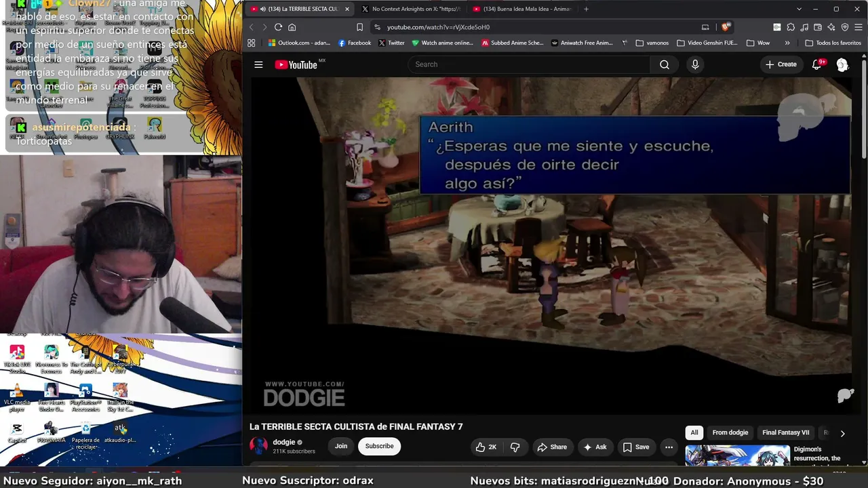Bookmark this page with the bookmark icon
The height and width of the screenshot is (488, 868).
[359, 27]
